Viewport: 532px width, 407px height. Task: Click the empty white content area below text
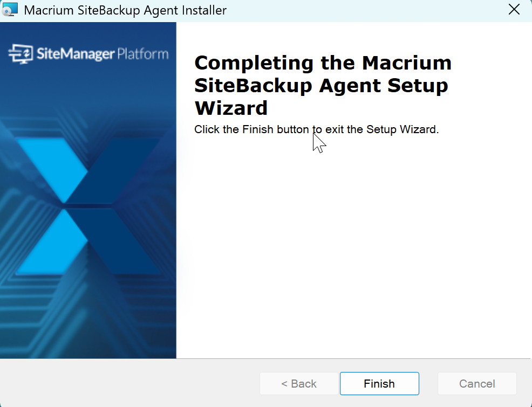pyautogui.click(x=353, y=247)
